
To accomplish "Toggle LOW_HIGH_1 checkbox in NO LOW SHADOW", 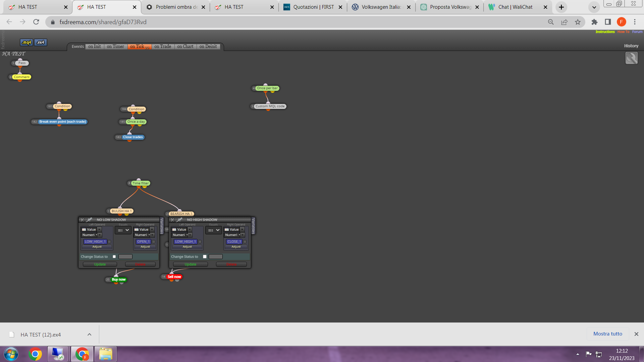I will [109, 242].
